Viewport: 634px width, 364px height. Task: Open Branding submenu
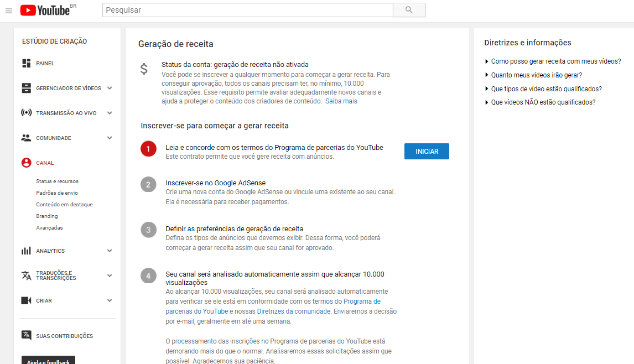point(47,216)
